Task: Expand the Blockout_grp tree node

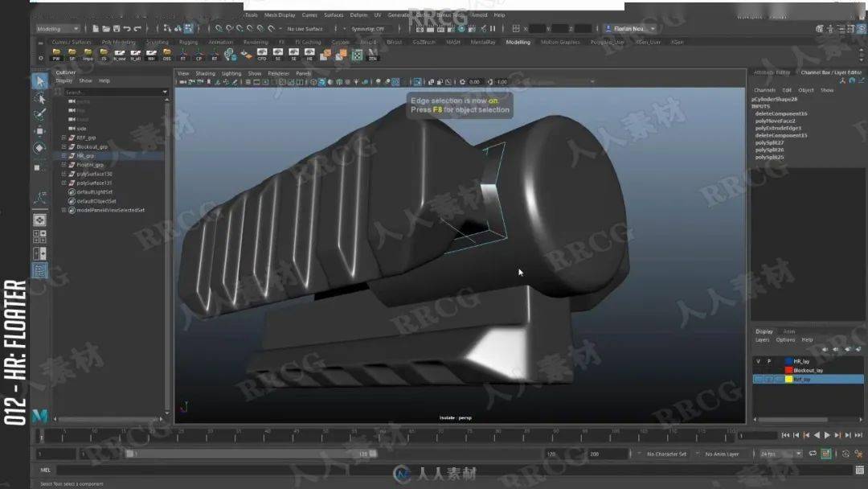Action: [63, 146]
